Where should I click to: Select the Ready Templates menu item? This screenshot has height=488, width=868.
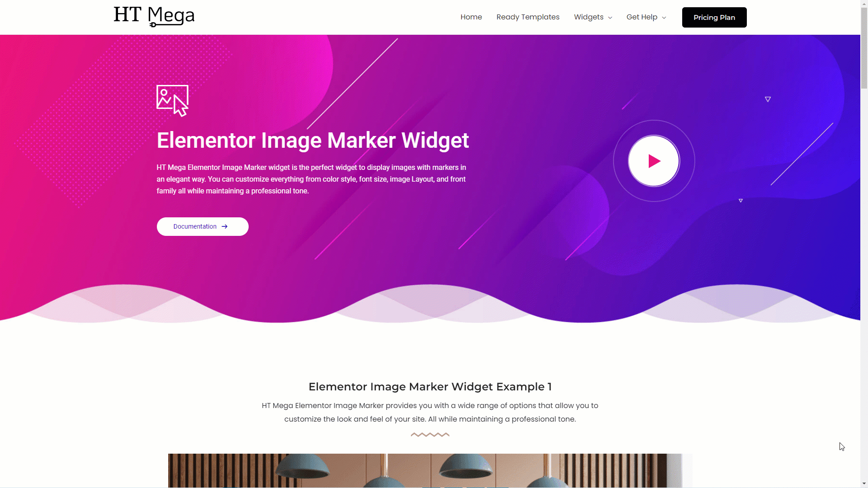click(528, 17)
